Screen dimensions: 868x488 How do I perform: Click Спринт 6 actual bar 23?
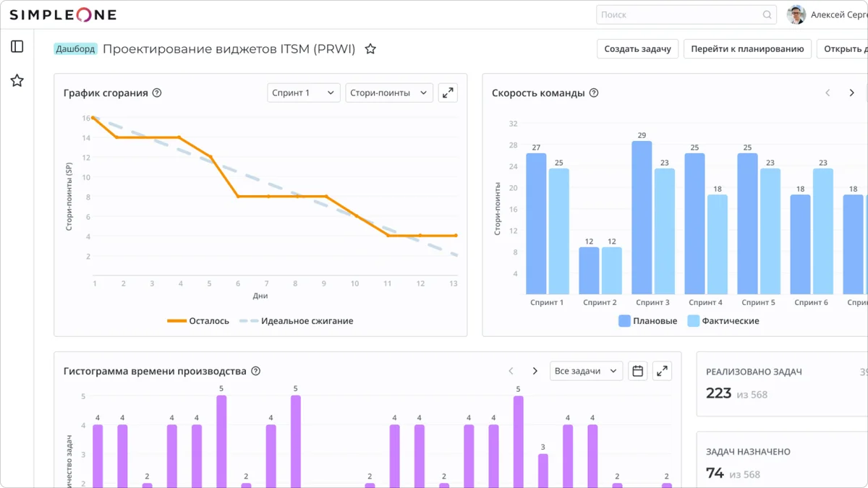tap(823, 231)
